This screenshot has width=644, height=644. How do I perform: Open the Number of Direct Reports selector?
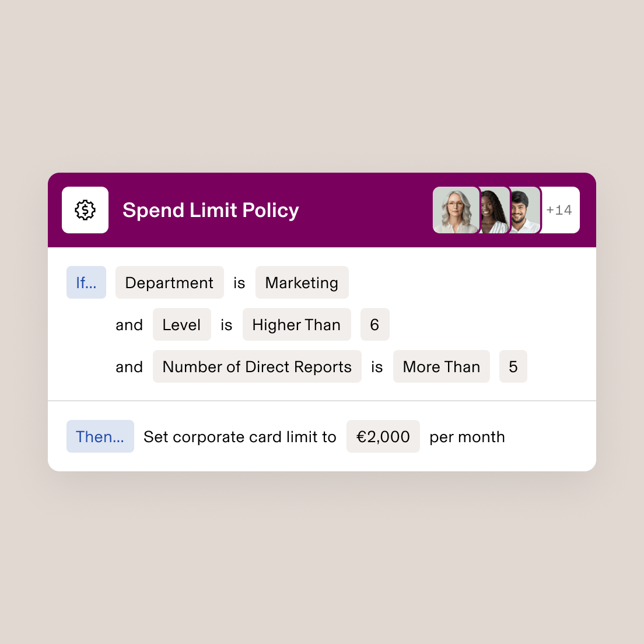click(257, 366)
